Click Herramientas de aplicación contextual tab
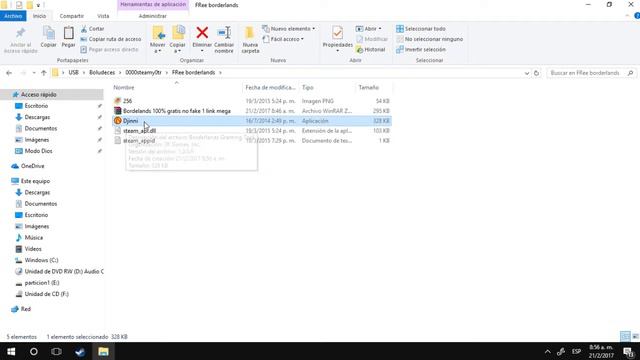The height and width of the screenshot is (360, 640). click(x=153, y=4)
